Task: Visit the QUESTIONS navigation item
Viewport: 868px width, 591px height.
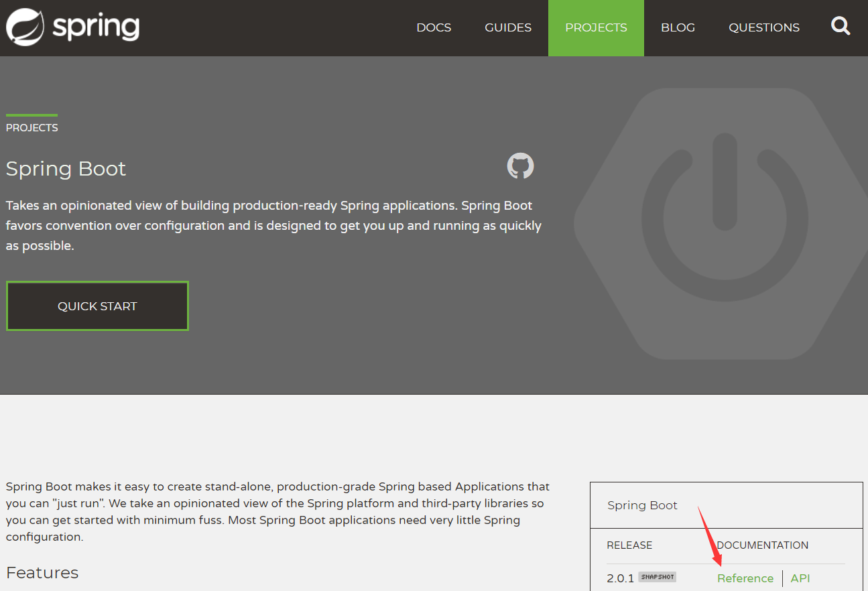Action: 764,27
